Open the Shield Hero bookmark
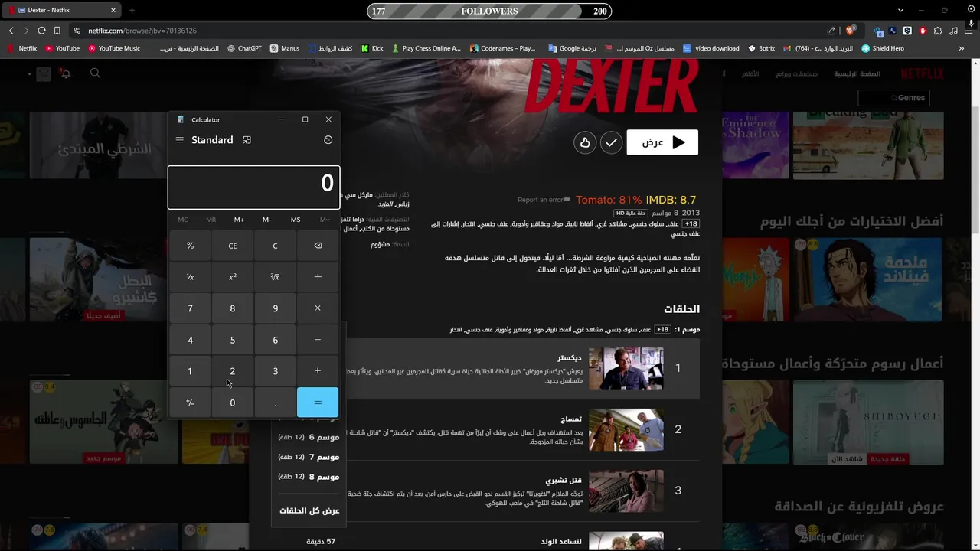This screenshot has width=980, height=551. (883, 48)
